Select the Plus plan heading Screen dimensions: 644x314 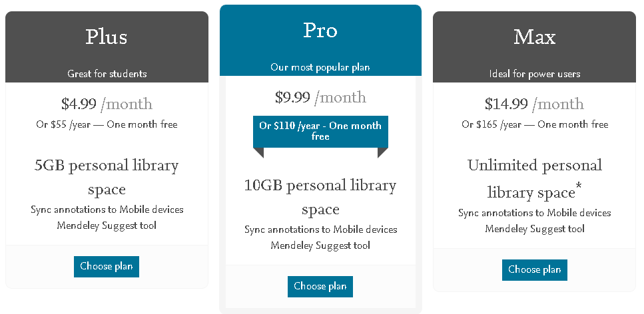107,37
